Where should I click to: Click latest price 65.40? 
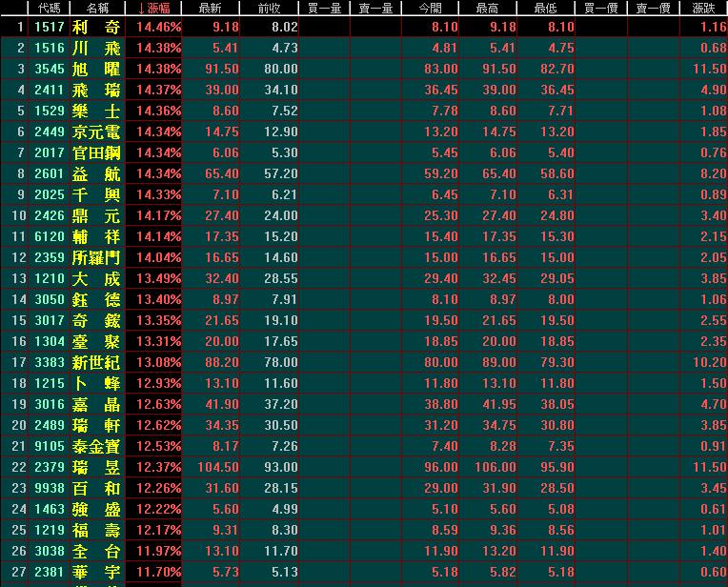pyautogui.click(x=221, y=173)
